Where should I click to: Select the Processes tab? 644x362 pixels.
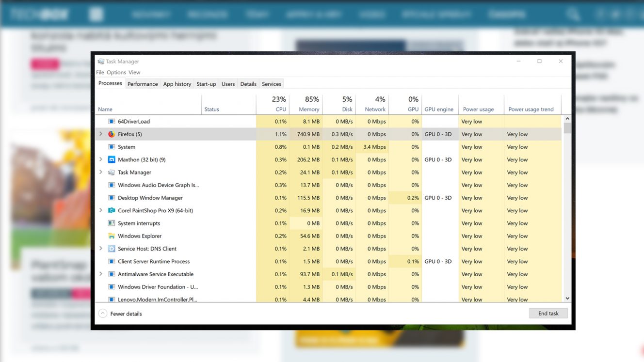(x=110, y=83)
